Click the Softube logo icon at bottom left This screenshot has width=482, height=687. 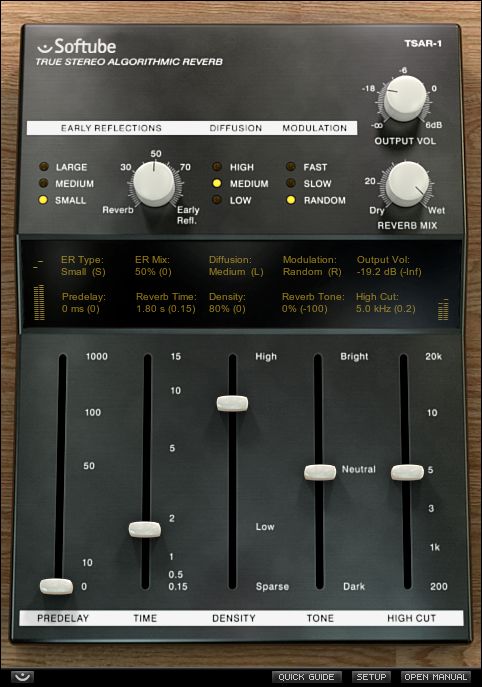[x=22, y=677]
